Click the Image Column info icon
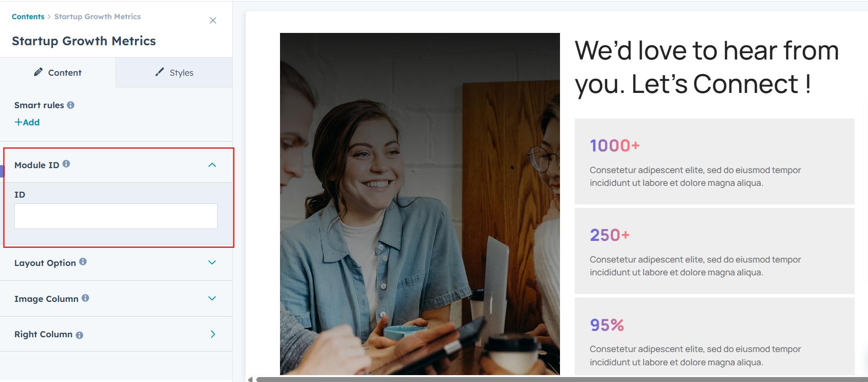This screenshot has height=382, width=868. tap(85, 298)
